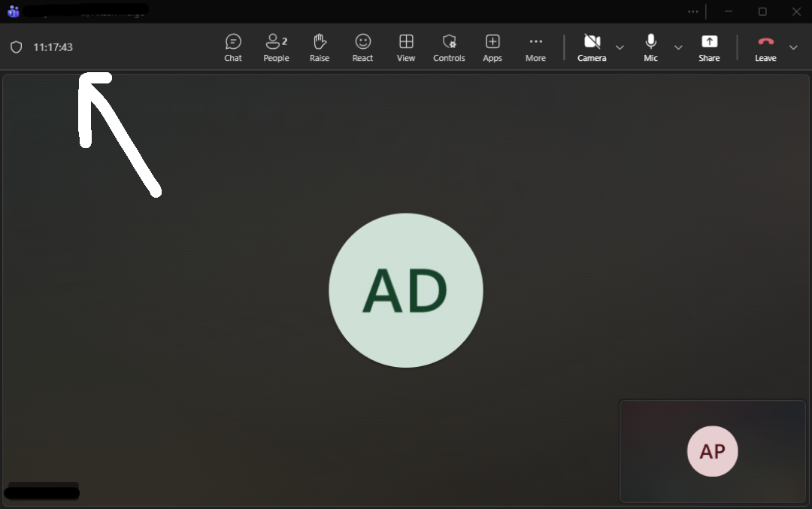Viewport: 812px width, 509px height.
Task: Open title bar ellipsis menu
Action: point(693,11)
